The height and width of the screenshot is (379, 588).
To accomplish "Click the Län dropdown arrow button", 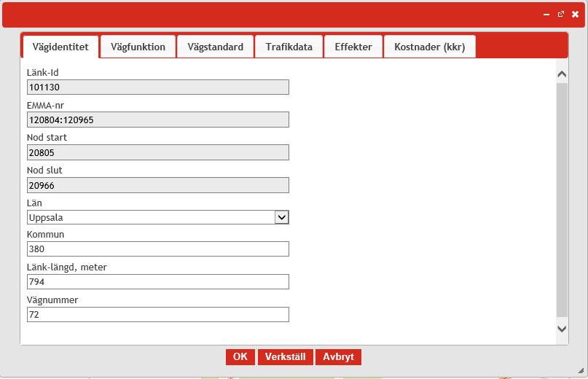I will 282,217.
